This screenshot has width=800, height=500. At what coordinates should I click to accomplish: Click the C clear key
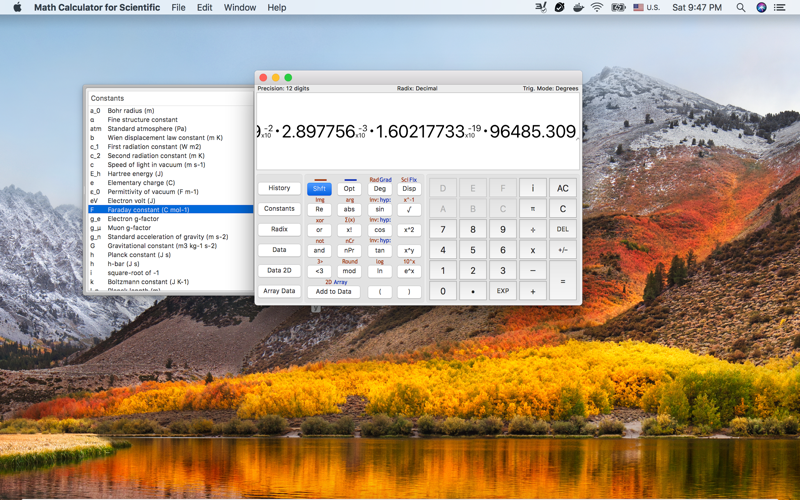pyautogui.click(x=563, y=209)
